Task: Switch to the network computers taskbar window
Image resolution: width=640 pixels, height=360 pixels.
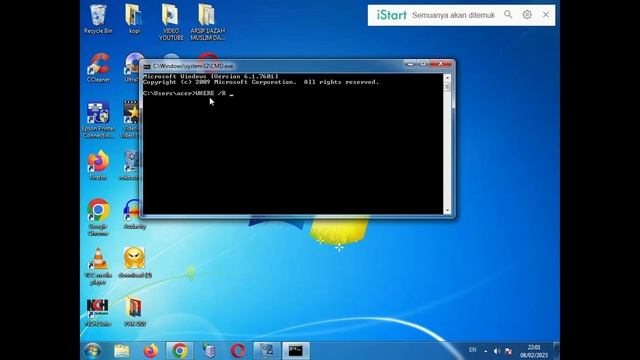Action: (x=267, y=351)
